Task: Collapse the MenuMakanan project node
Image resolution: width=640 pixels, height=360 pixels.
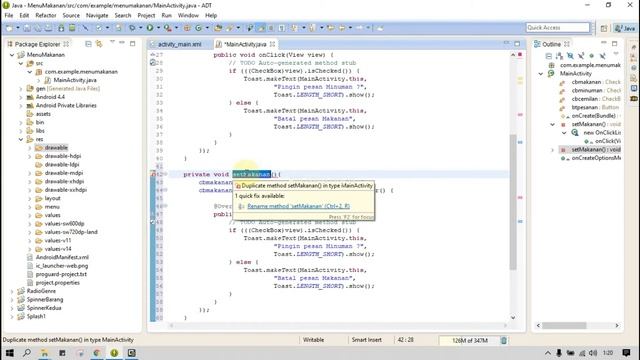Action: 12,55
